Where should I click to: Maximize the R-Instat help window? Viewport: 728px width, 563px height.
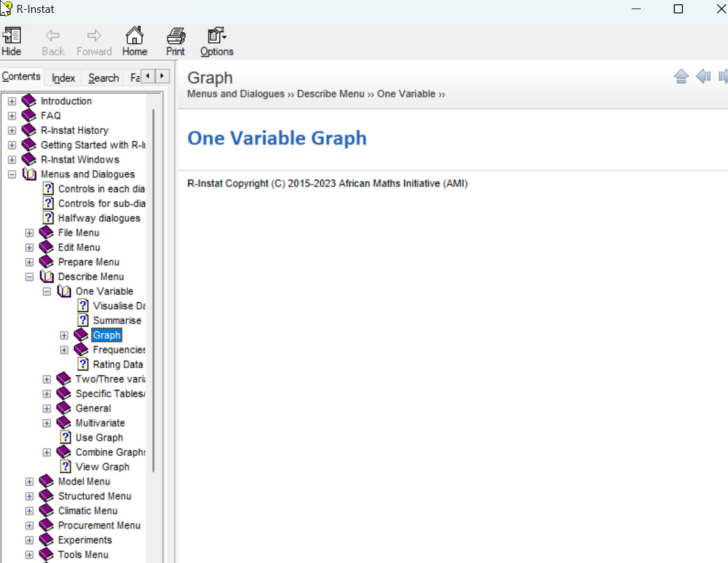click(x=679, y=9)
